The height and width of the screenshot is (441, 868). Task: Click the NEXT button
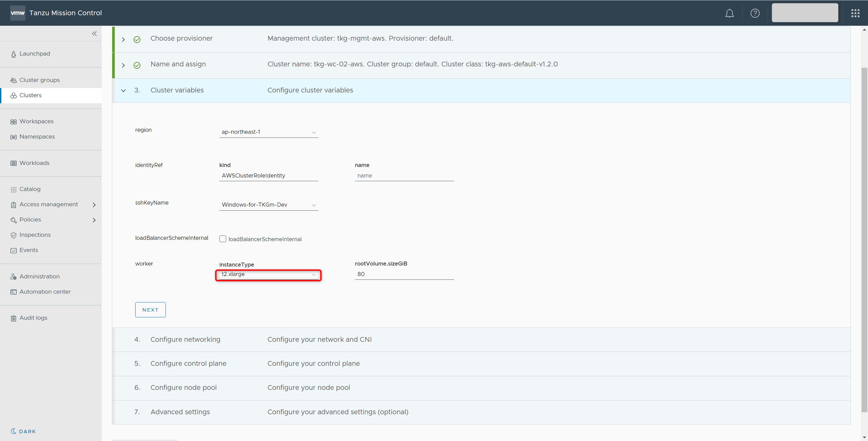pyautogui.click(x=150, y=310)
